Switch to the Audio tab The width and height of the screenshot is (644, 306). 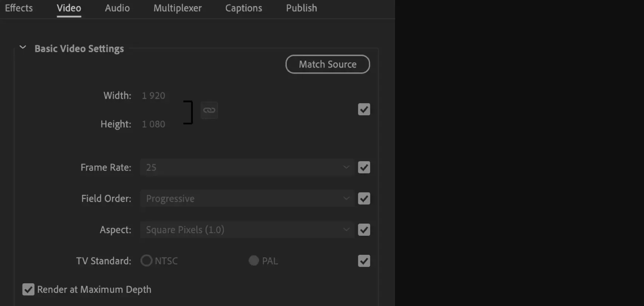click(117, 8)
